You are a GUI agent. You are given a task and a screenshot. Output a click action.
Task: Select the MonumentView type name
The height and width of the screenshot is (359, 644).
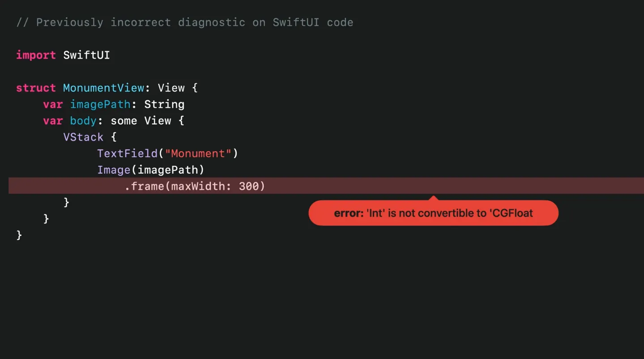[103, 88]
